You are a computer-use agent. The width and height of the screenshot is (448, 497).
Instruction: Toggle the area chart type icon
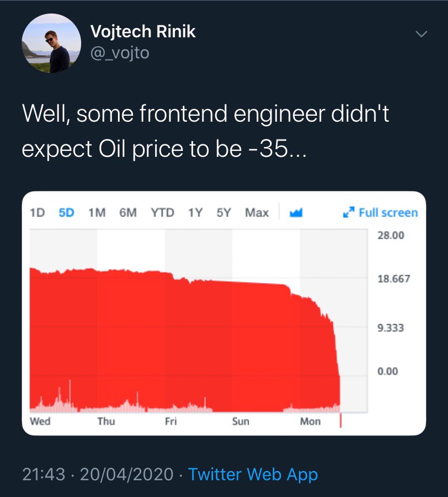click(295, 213)
